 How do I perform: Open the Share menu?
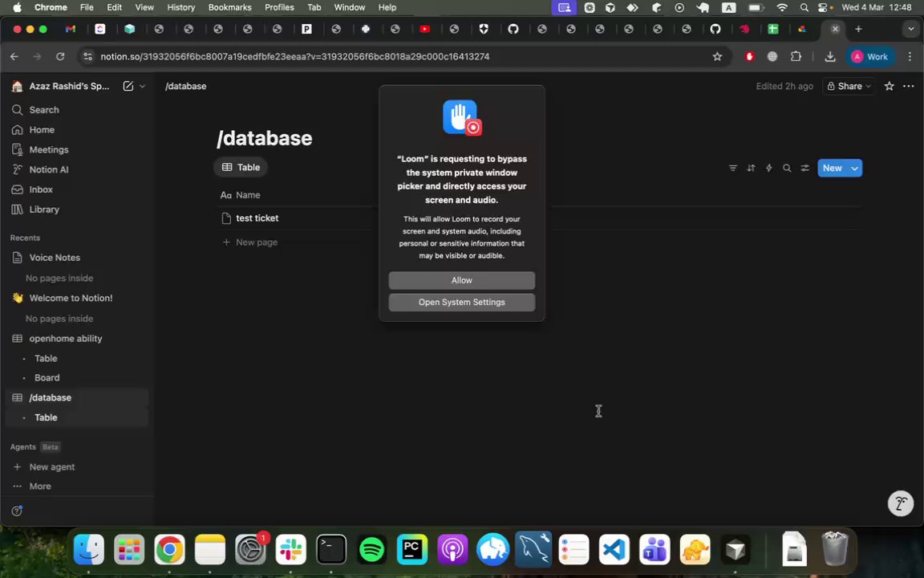pos(849,86)
